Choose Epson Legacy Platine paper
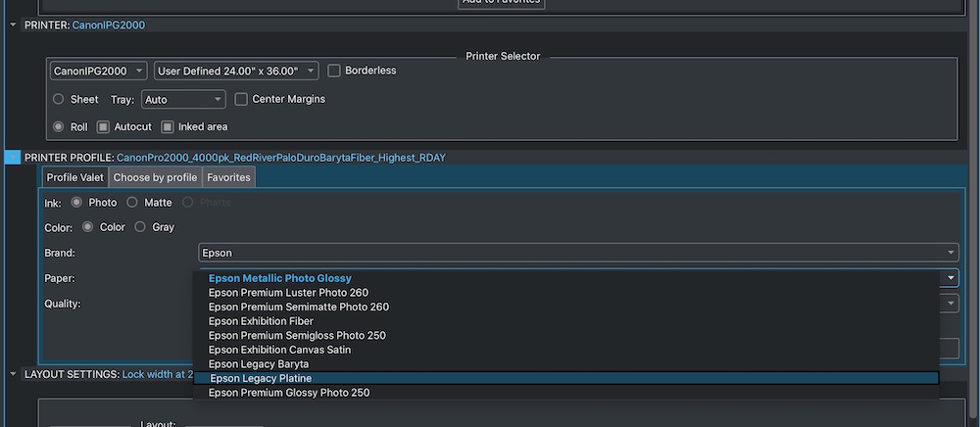The height and width of the screenshot is (427, 980). (565, 378)
